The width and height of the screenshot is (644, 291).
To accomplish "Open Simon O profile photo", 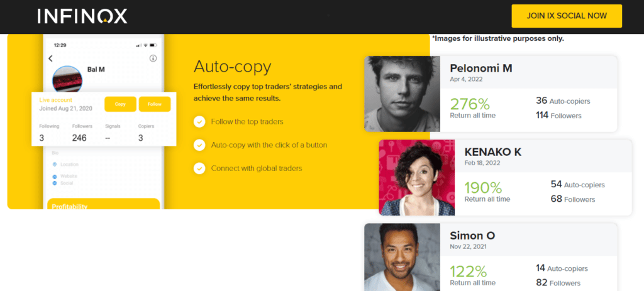I will click(x=402, y=257).
